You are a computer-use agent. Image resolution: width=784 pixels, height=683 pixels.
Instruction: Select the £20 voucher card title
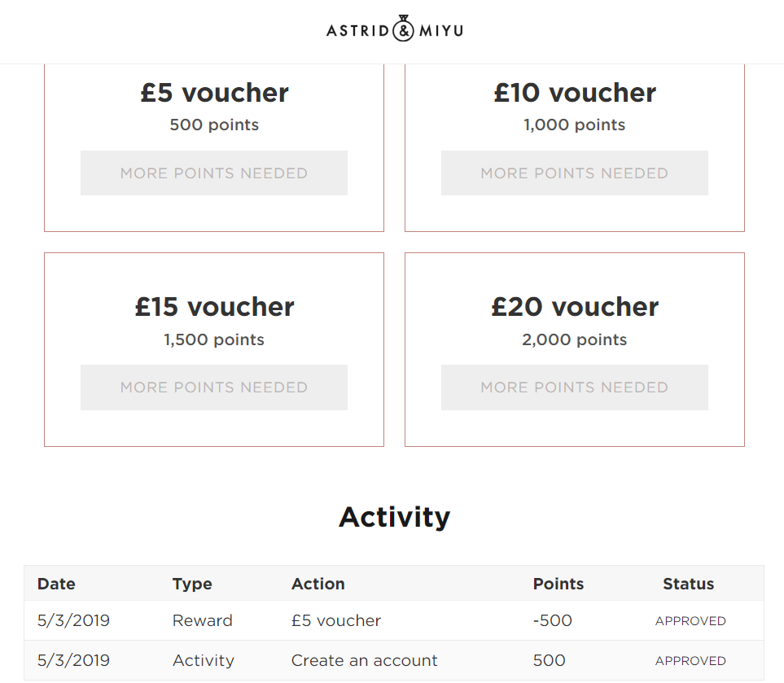click(575, 307)
